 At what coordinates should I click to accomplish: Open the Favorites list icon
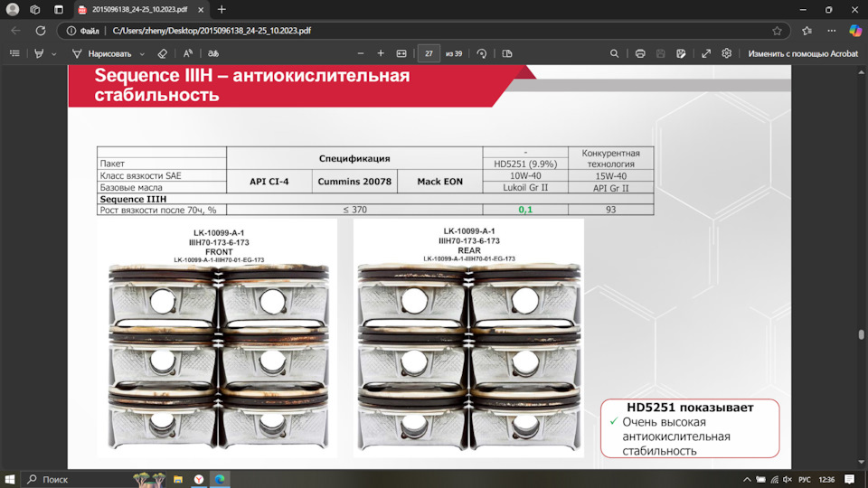point(807,31)
